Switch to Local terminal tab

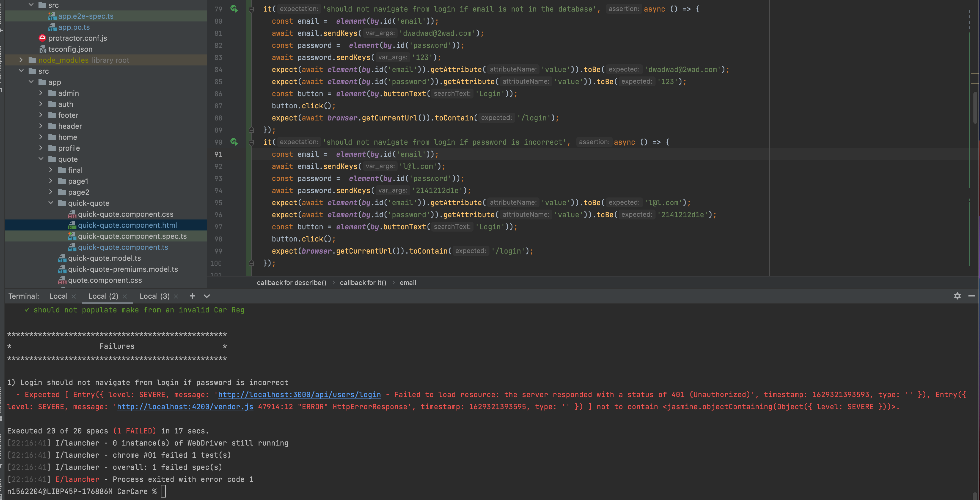coord(58,296)
